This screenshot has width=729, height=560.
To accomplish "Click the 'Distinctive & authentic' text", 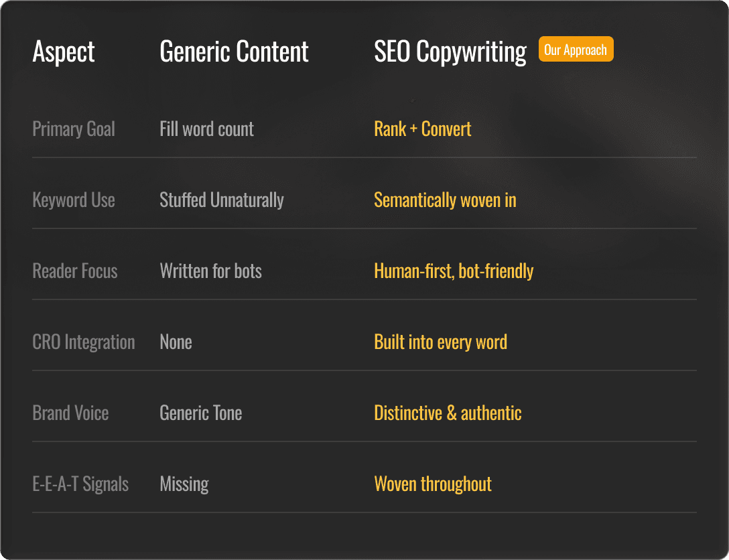I will (448, 413).
